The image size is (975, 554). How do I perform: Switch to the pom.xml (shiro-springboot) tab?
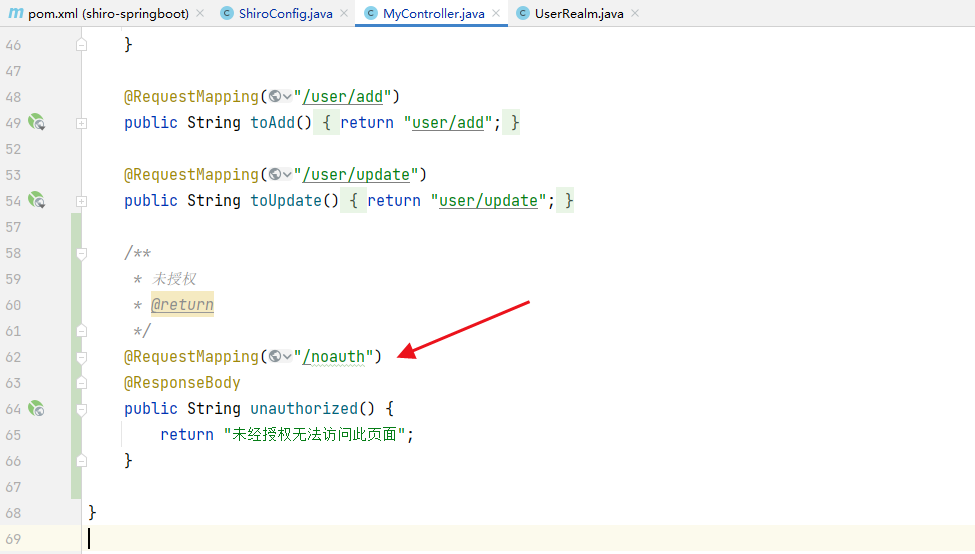(x=108, y=14)
